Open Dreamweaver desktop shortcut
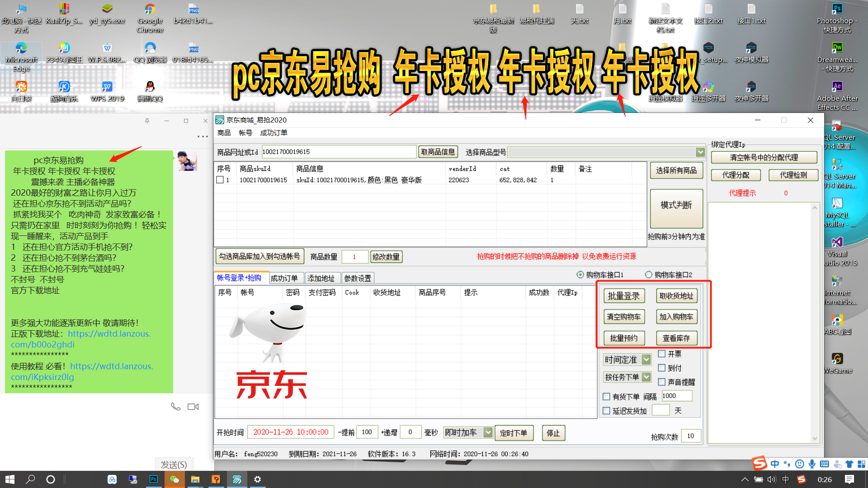 coord(837,57)
